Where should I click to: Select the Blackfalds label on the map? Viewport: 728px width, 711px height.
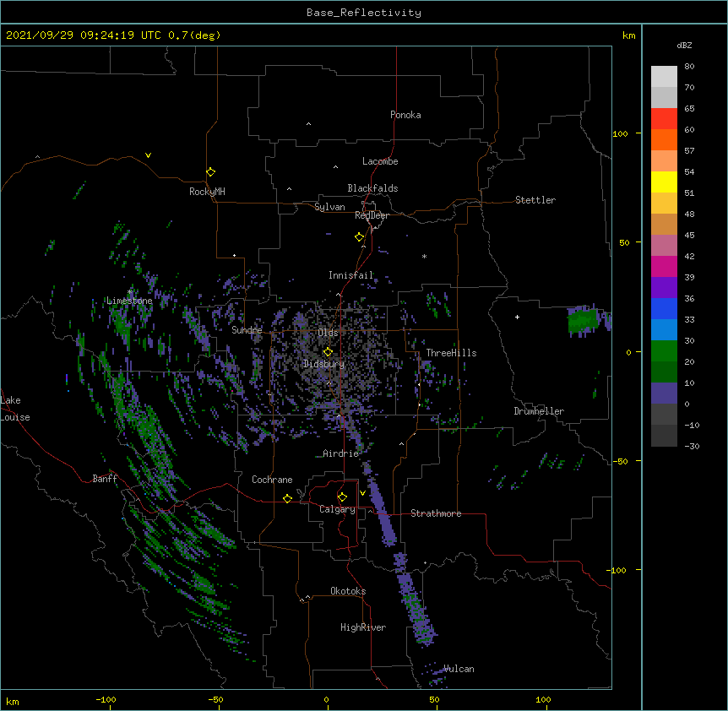[372, 188]
